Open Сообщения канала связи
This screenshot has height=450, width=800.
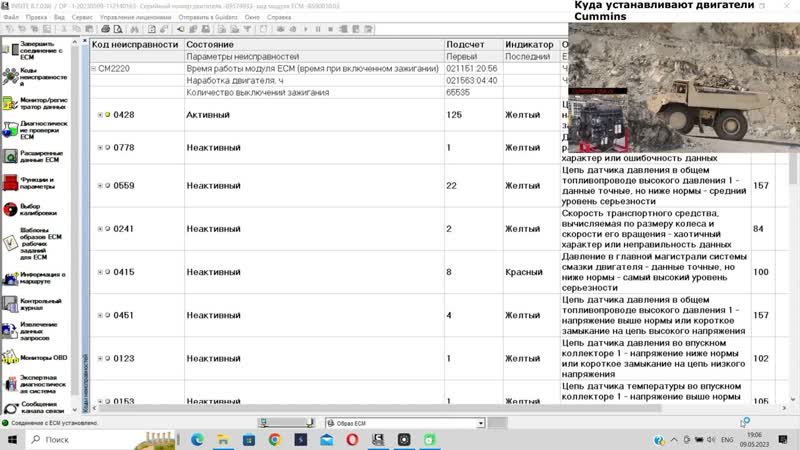[35, 407]
